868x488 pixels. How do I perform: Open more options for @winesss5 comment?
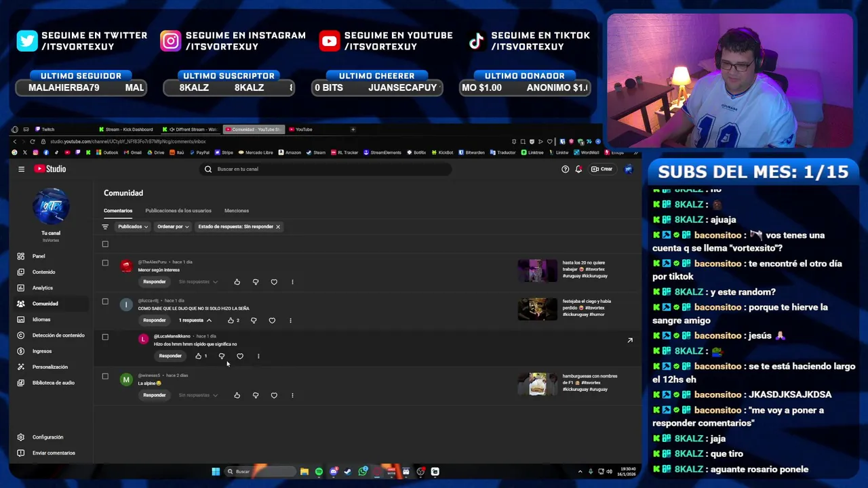coord(292,395)
